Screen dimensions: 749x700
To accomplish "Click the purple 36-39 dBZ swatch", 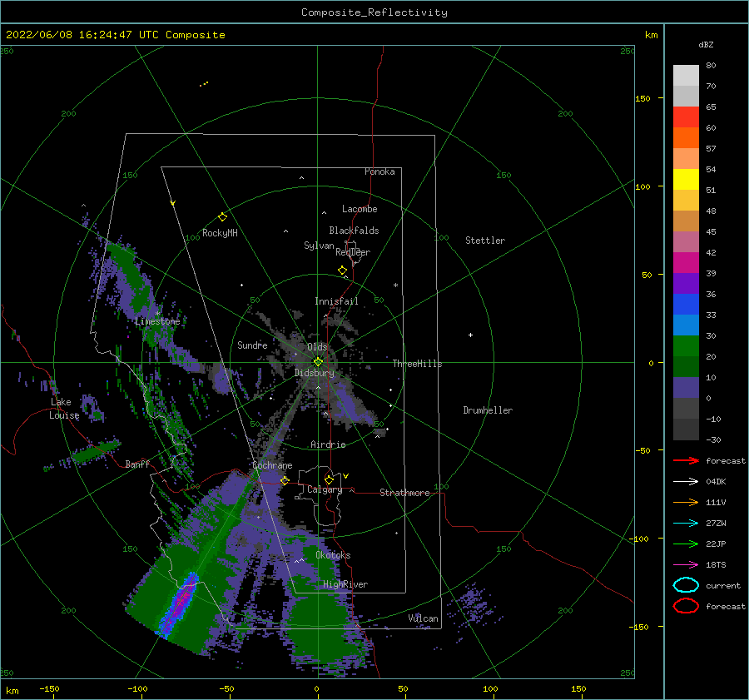I will click(x=686, y=283).
